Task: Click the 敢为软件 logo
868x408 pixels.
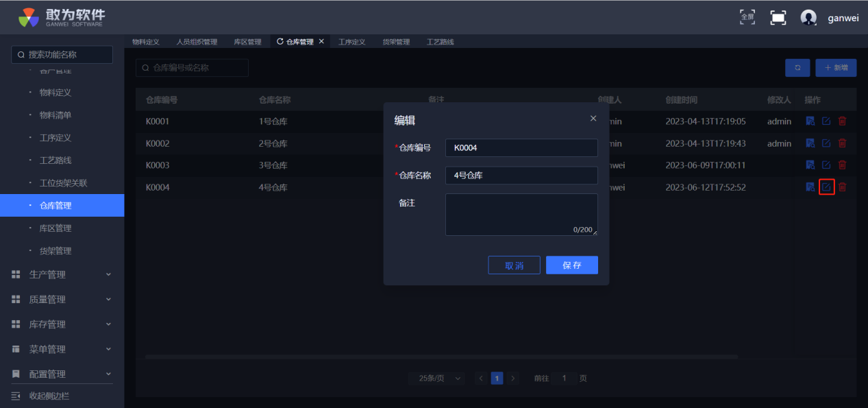Action: click(x=62, y=18)
